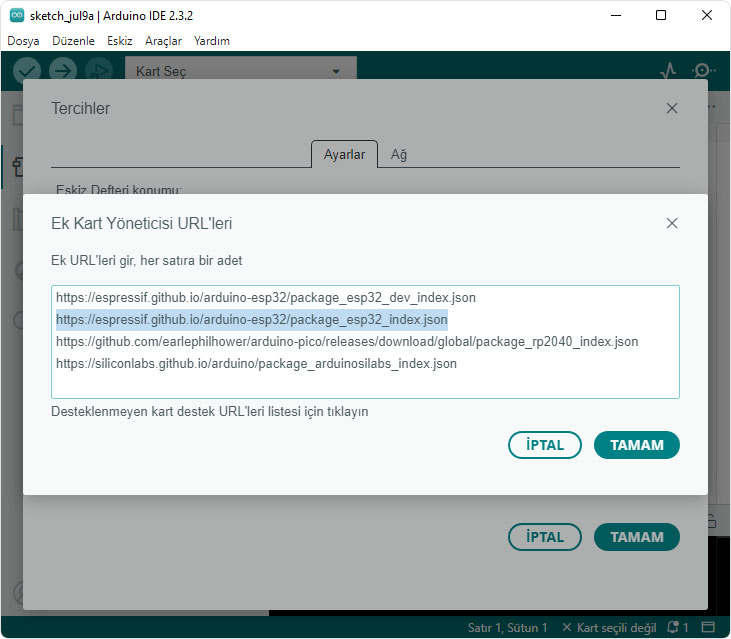Click Kart seçili değil in status bar

click(609, 627)
